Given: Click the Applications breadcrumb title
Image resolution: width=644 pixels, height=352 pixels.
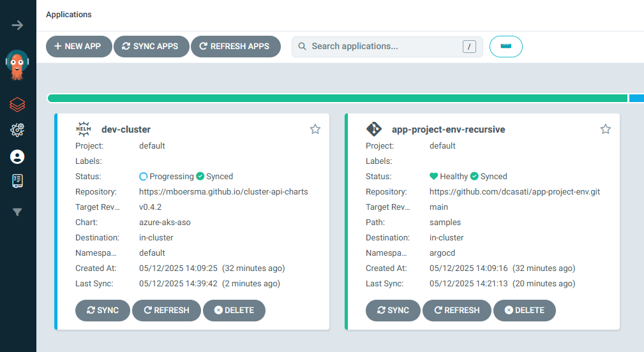Looking at the screenshot, I should (68, 15).
